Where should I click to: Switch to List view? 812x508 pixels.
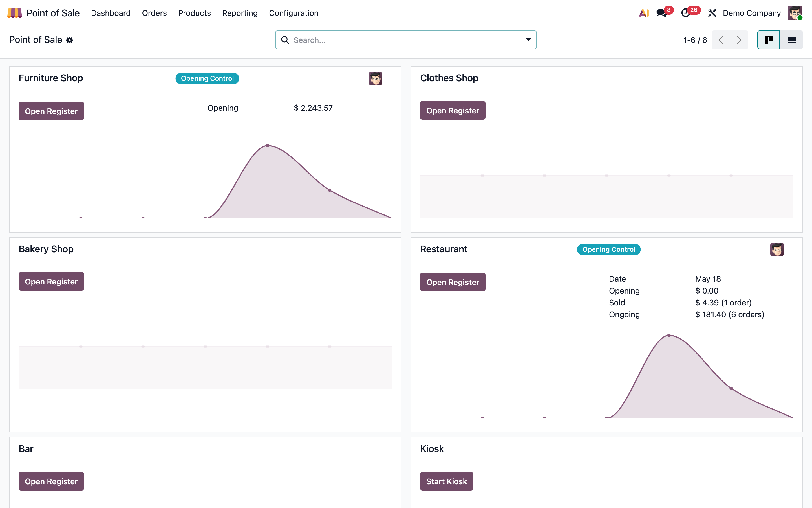click(791, 40)
